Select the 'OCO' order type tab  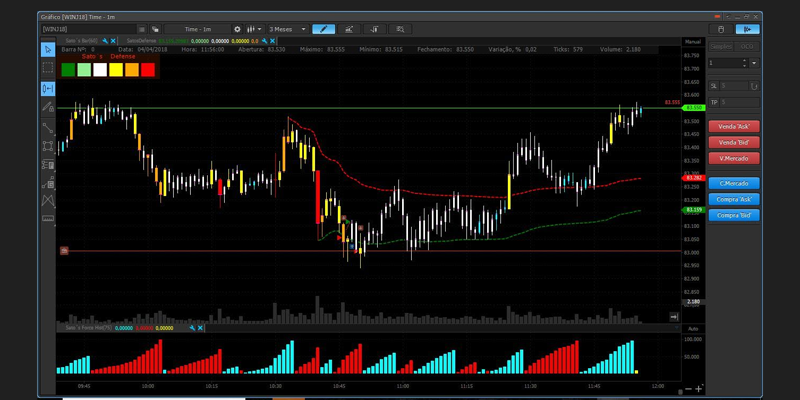pyautogui.click(x=746, y=46)
